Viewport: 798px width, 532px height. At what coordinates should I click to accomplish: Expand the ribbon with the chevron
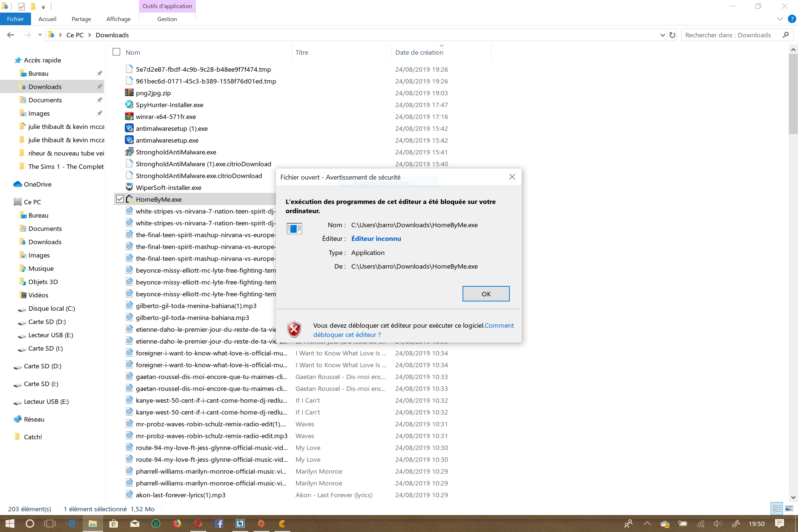[x=780, y=19]
